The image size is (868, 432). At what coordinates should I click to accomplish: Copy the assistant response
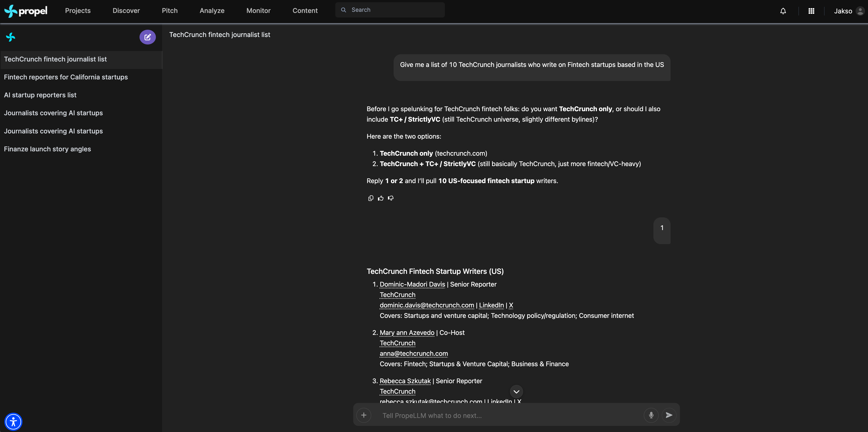click(371, 198)
